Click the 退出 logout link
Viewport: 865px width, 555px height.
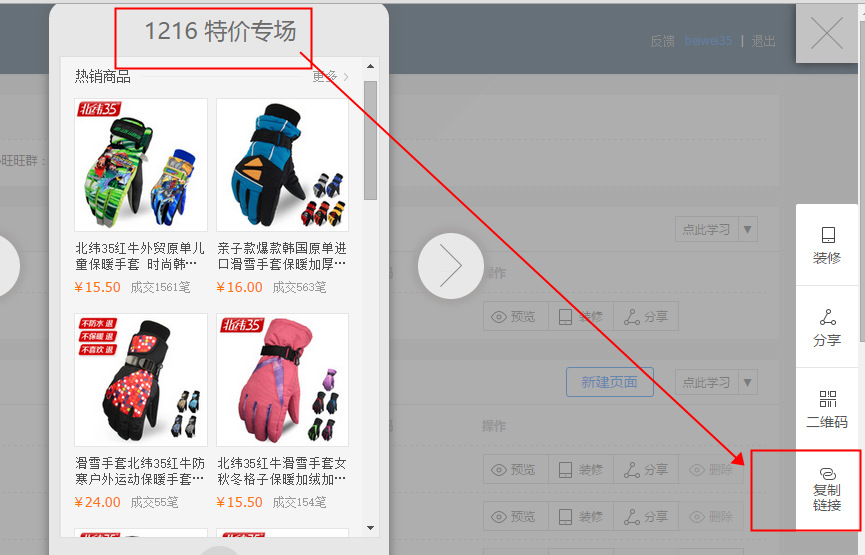point(764,41)
